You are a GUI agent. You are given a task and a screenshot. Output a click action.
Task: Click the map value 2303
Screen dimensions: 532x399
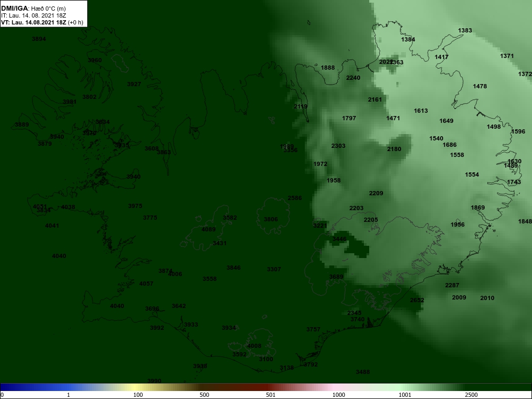338,146
